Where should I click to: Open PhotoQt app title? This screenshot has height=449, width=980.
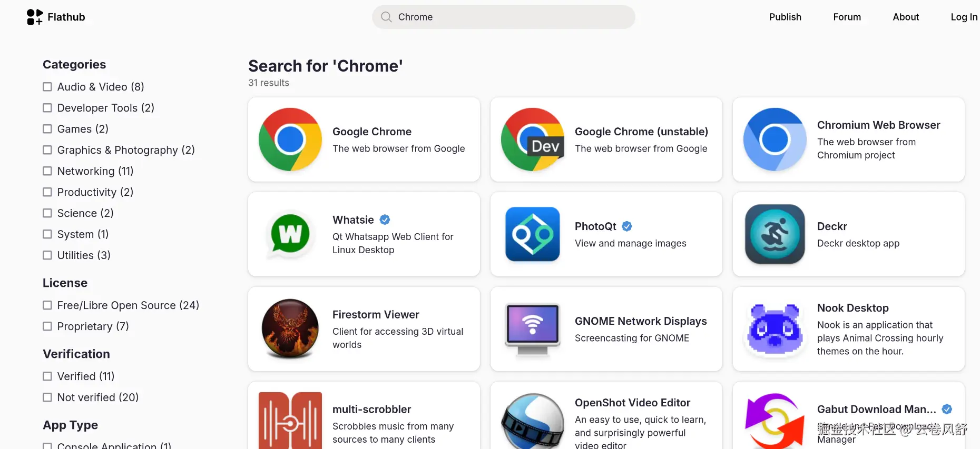[595, 226]
